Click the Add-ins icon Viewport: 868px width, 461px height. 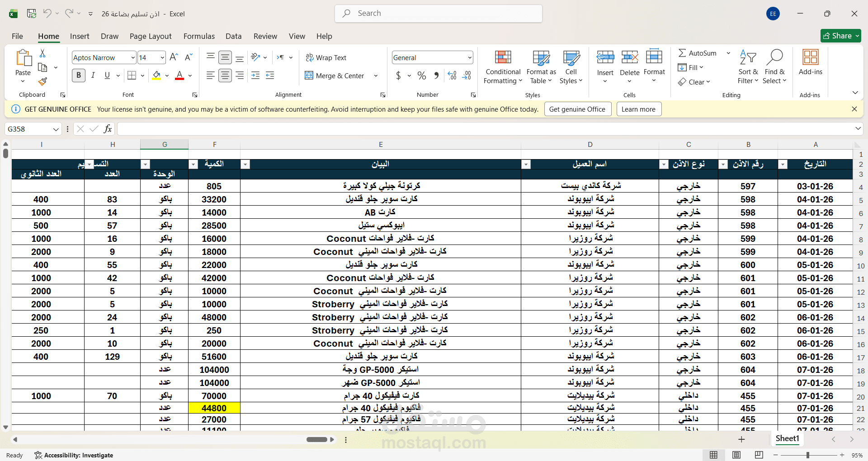[x=810, y=62]
